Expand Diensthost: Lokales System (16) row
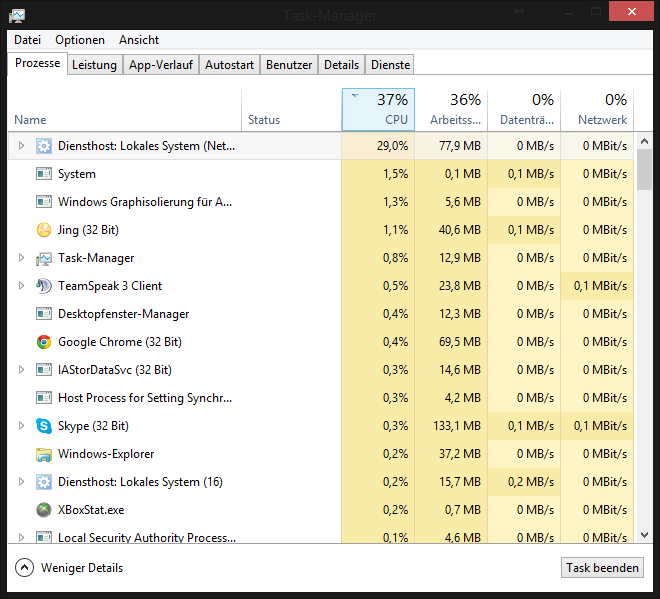This screenshot has height=599, width=660. click(21, 482)
